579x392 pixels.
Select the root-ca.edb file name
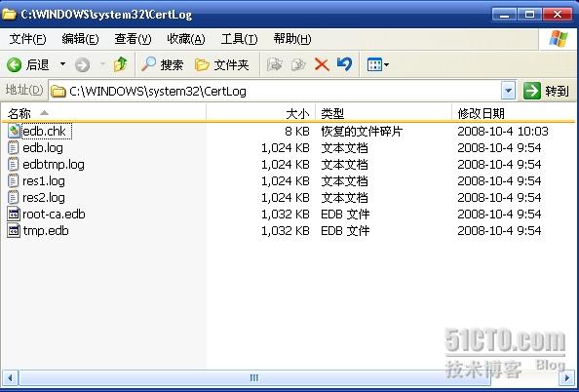pos(54,215)
